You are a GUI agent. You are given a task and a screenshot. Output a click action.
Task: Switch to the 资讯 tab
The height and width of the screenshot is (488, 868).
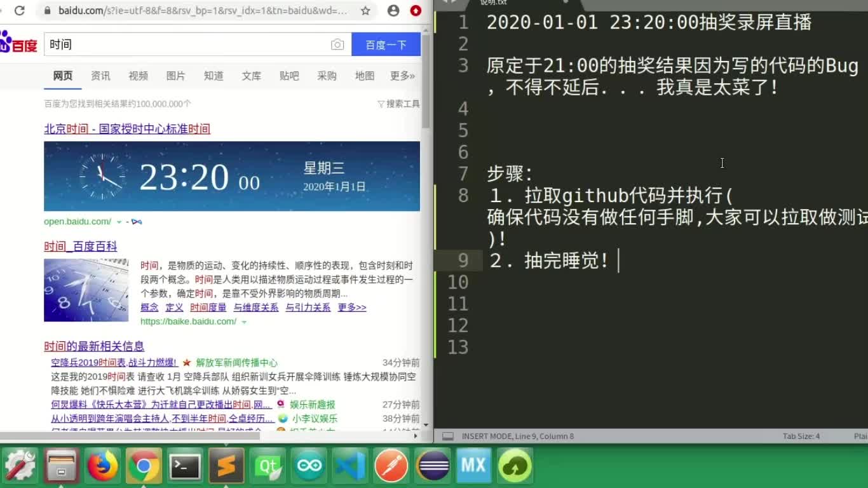[x=100, y=76]
